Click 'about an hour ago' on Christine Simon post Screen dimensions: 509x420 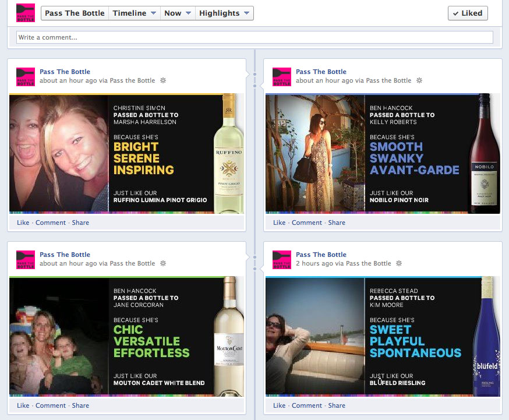pos(69,80)
